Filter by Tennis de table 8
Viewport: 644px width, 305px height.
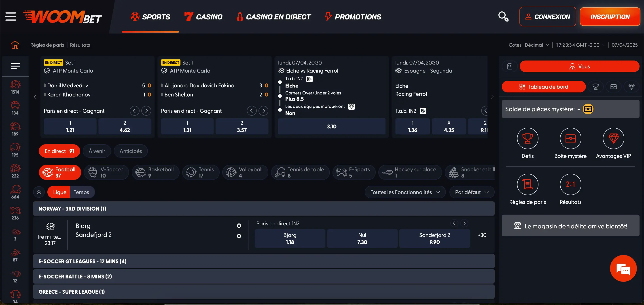tap(300, 172)
